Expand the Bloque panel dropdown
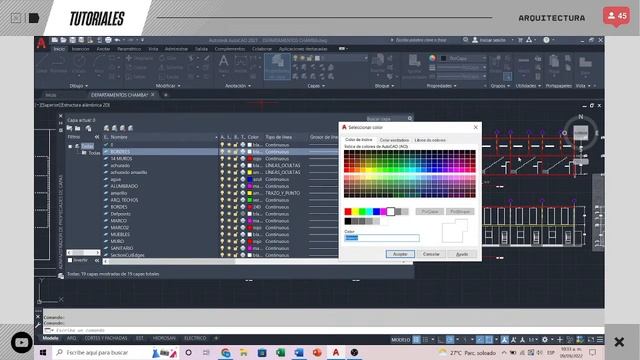Screen dimensions: 640x360 (x=384, y=86)
